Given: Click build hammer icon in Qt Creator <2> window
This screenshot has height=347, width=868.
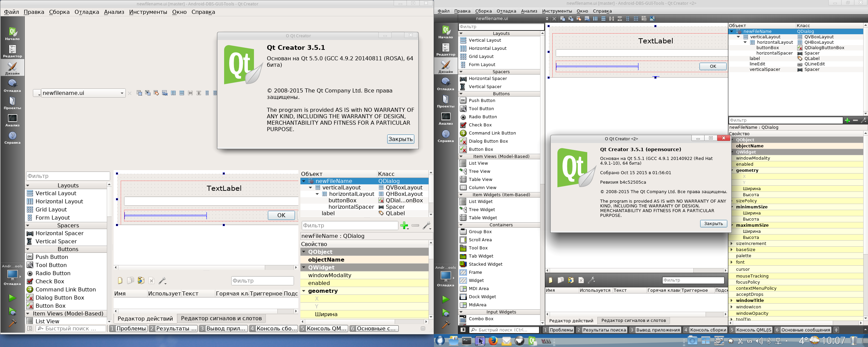Looking at the screenshot, I should [446, 324].
